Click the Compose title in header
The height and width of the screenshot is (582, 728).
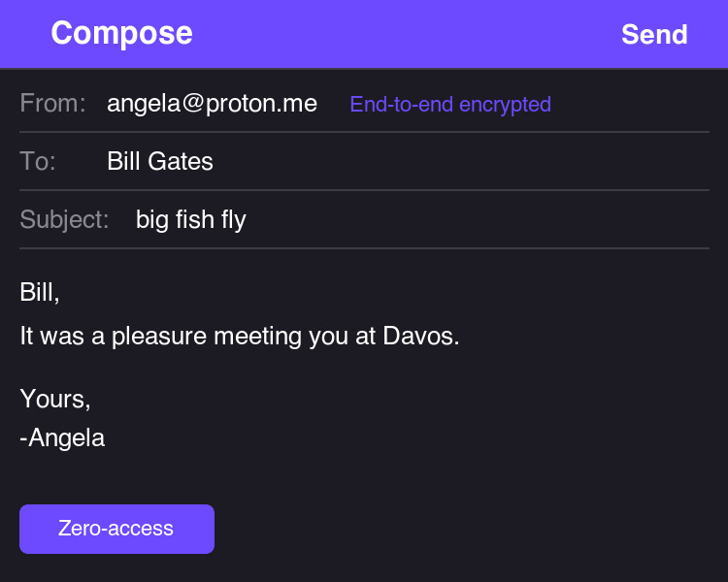[121, 33]
